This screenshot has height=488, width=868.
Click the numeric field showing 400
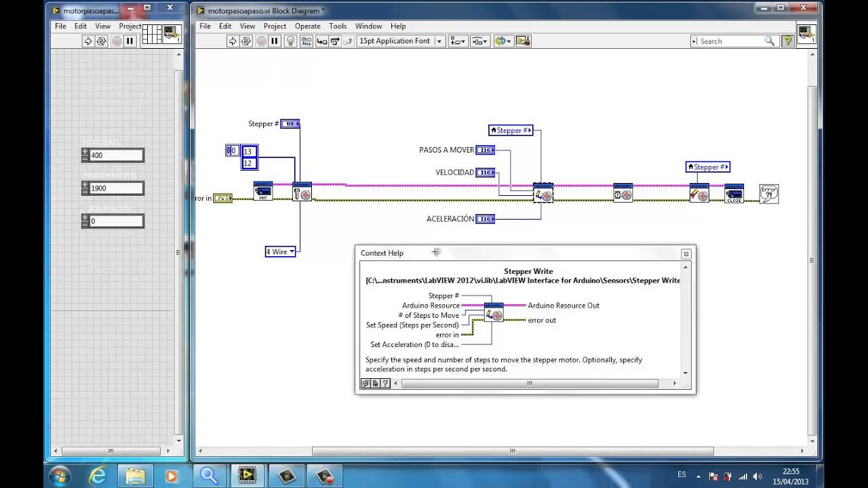(116, 155)
